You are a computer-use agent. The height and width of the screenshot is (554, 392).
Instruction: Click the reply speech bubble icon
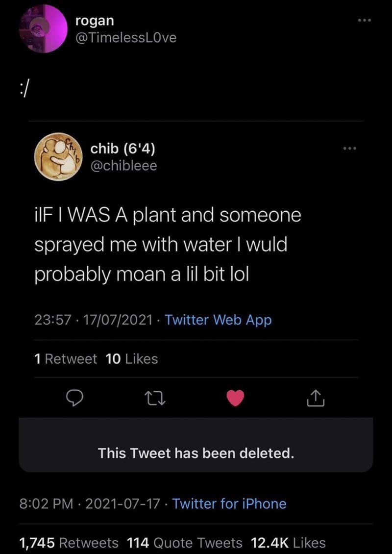coord(74,399)
